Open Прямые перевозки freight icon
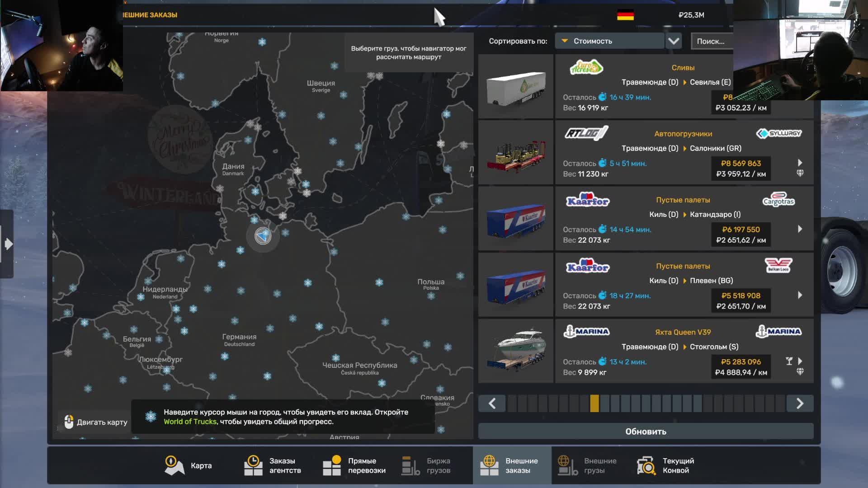The image size is (868, 488). pyautogui.click(x=332, y=465)
